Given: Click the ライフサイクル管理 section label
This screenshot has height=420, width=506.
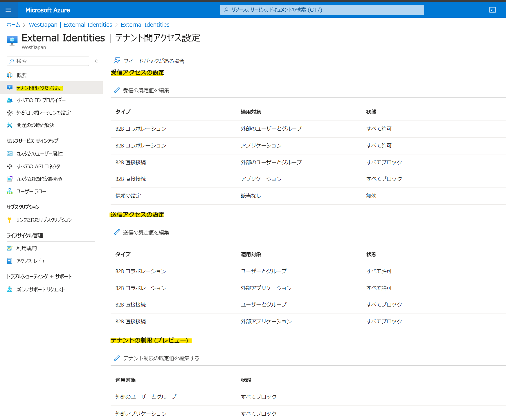Looking at the screenshot, I should click(x=25, y=235).
